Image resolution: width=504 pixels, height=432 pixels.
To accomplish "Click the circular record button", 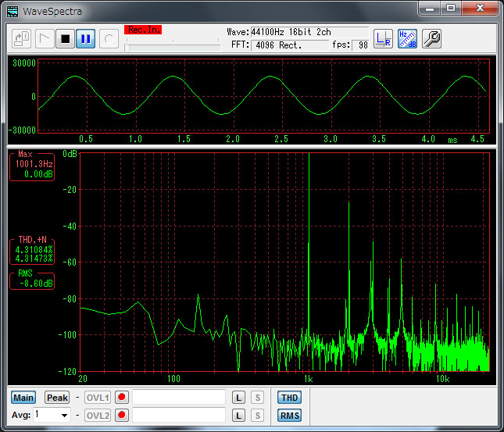I will 109,39.
